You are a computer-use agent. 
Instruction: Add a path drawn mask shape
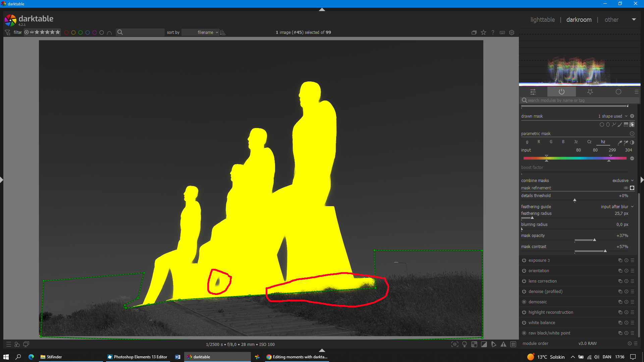click(614, 125)
